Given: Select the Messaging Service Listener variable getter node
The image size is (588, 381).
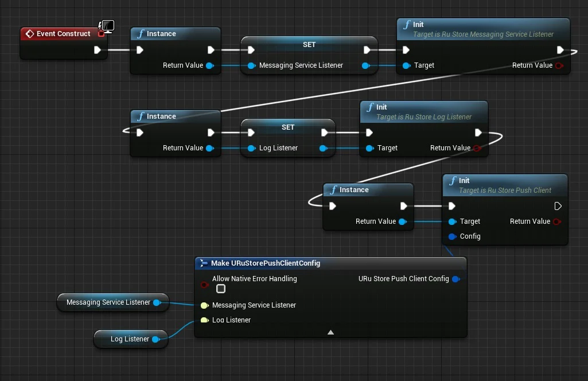Looking at the screenshot, I should [112, 302].
